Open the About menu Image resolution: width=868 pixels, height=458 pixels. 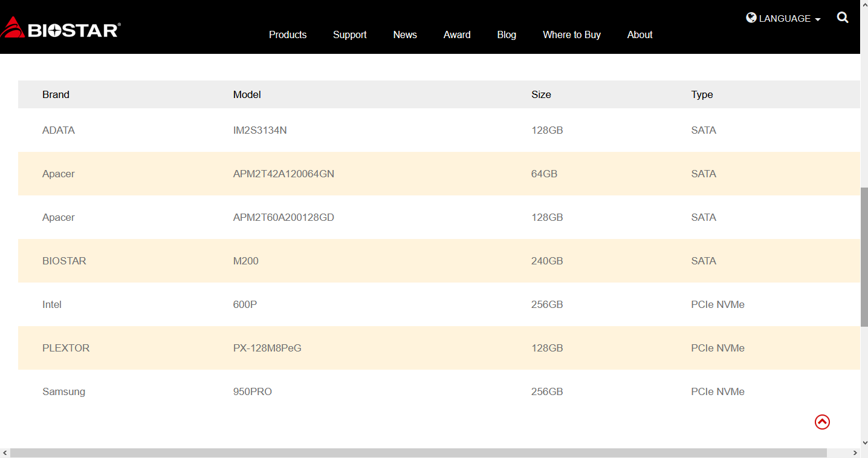click(x=640, y=34)
